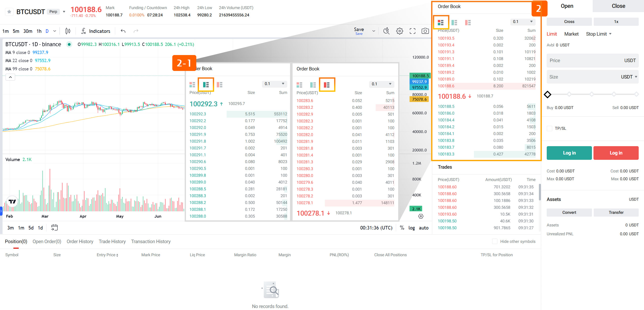Toggle the TP/SL checkbox

(550, 128)
